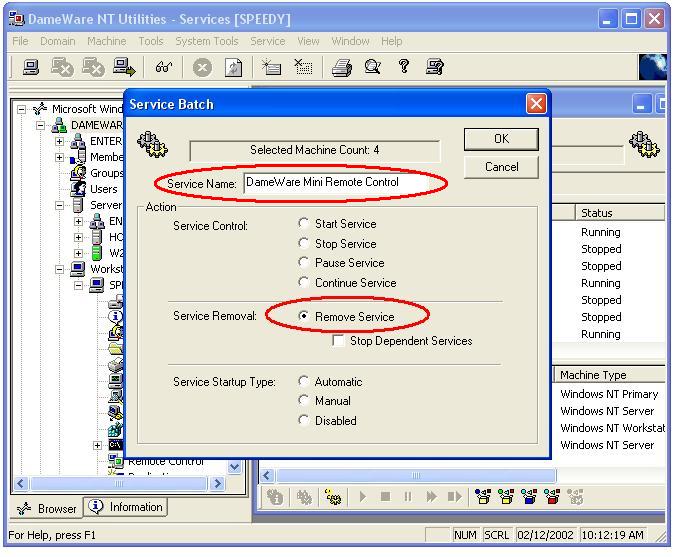Click the restart-service stop-and-play button
679x557 pixels.
(x=454, y=496)
